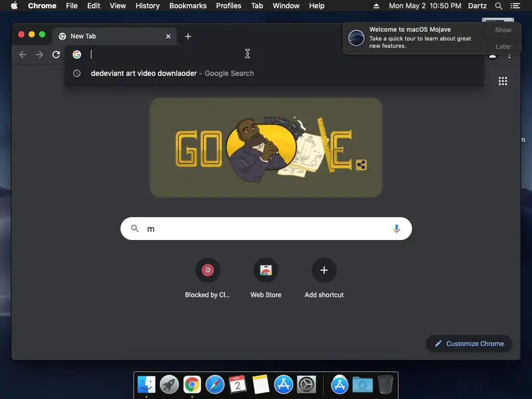Open the Window menu
The image size is (532, 399).
(286, 6)
